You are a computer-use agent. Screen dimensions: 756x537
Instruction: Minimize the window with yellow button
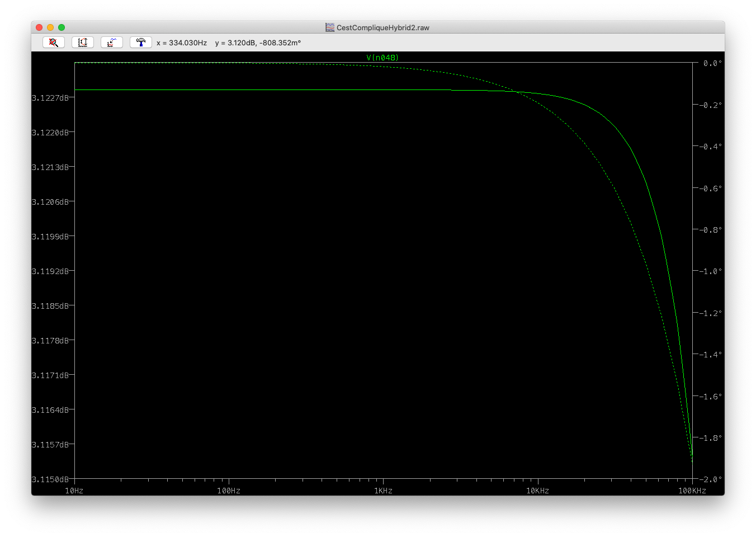[x=50, y=27]
